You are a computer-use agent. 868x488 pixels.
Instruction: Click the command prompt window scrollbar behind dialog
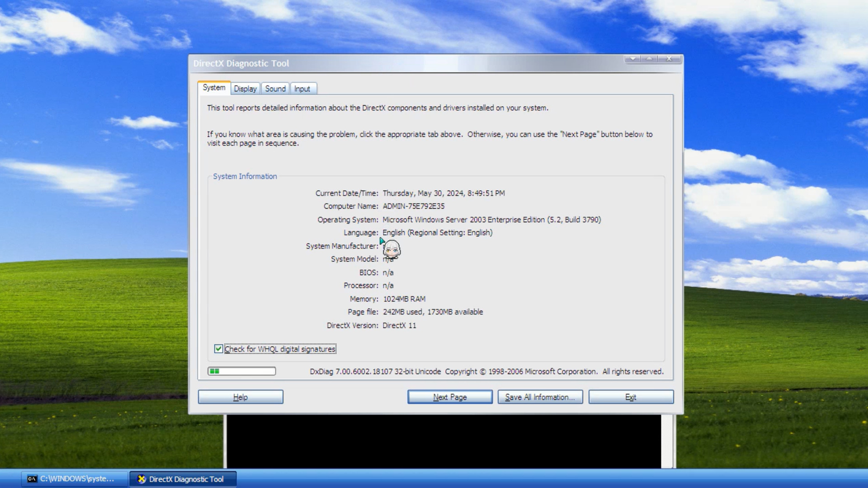coord(667,441)
